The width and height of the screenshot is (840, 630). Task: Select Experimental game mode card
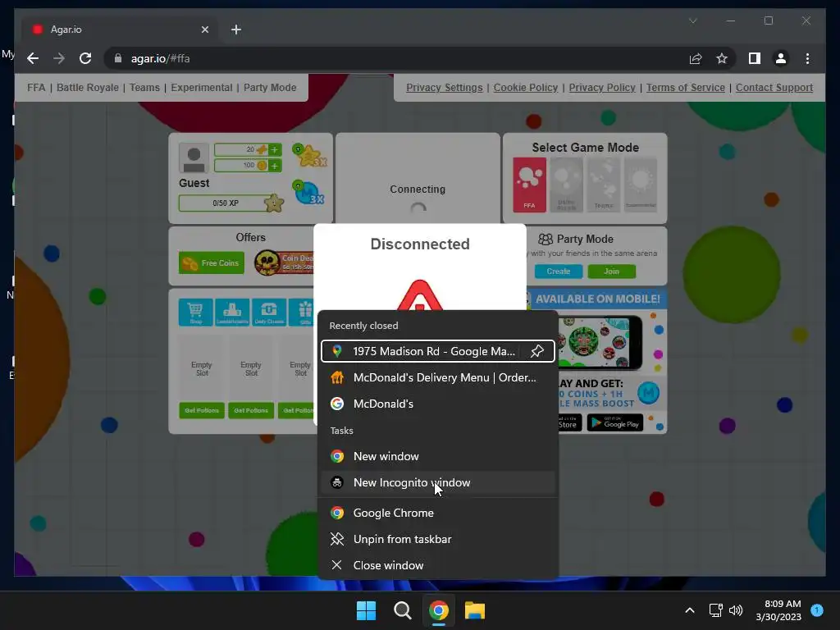coord(641,185)
